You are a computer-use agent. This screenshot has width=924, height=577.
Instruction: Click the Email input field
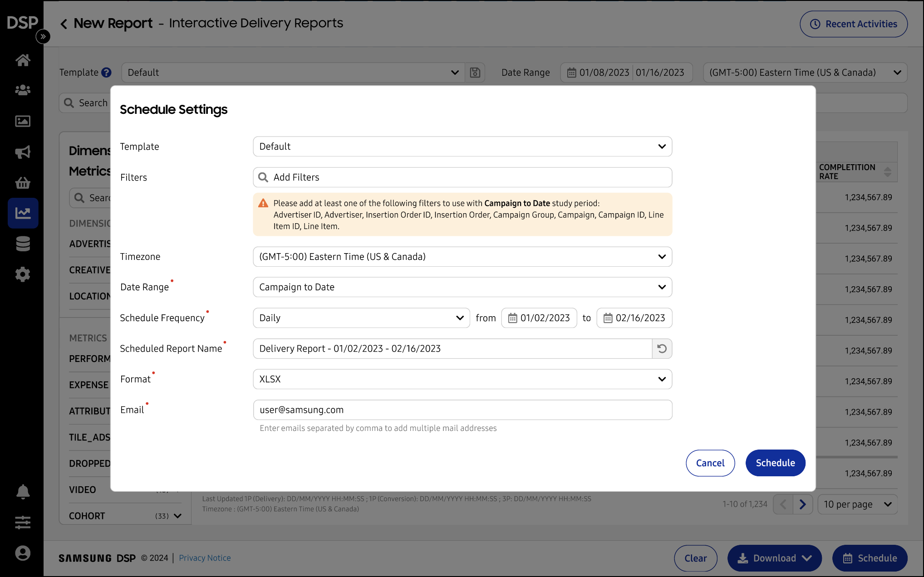pyautogui.click(x=462, y=410)
